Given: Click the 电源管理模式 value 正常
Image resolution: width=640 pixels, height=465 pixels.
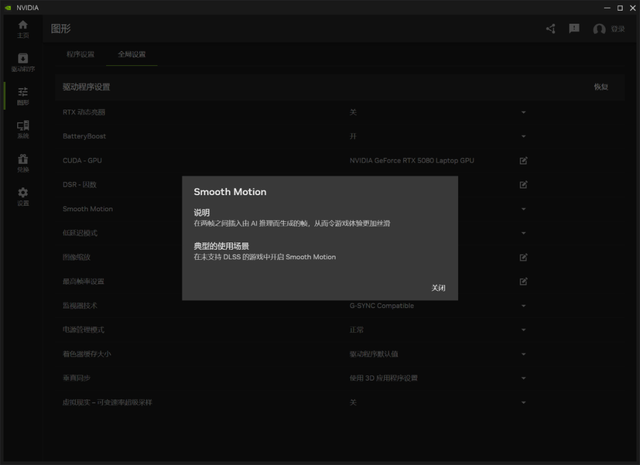Looking at the screenshot, I should coord(356,330).
